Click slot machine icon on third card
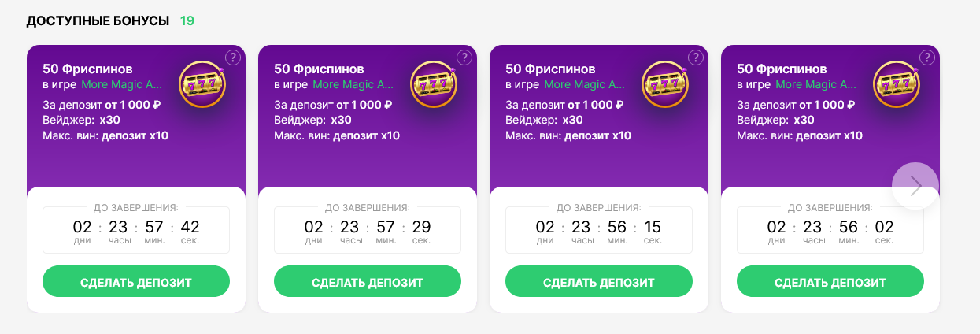980x334 pixels. click(665, 83)
